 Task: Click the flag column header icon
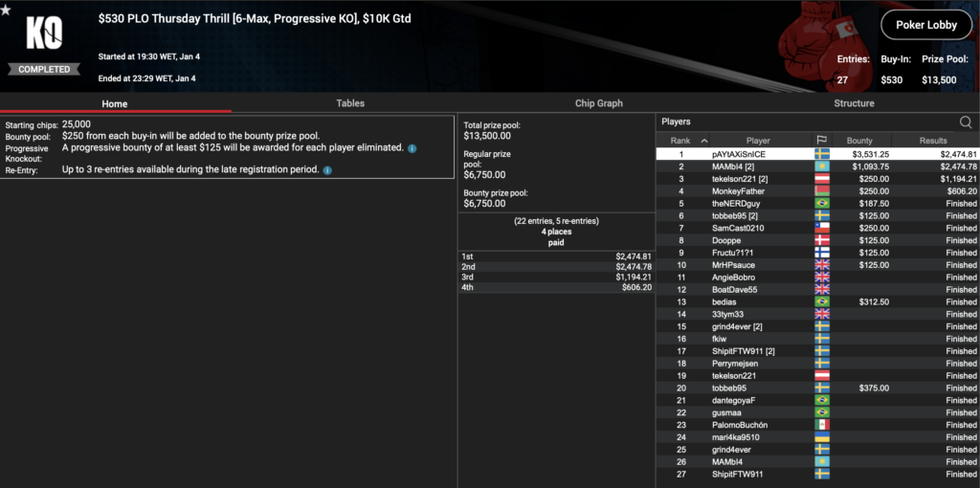[821, 141]
